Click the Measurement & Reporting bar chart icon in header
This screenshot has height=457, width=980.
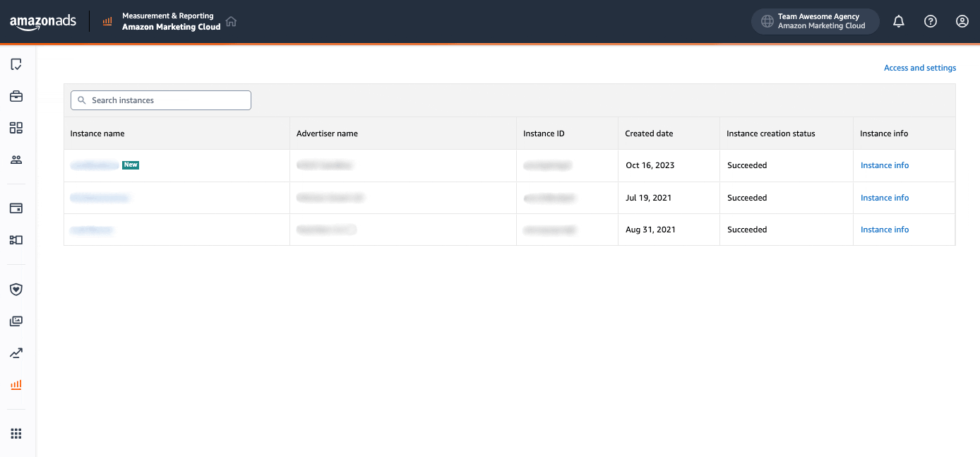(107, 22)
